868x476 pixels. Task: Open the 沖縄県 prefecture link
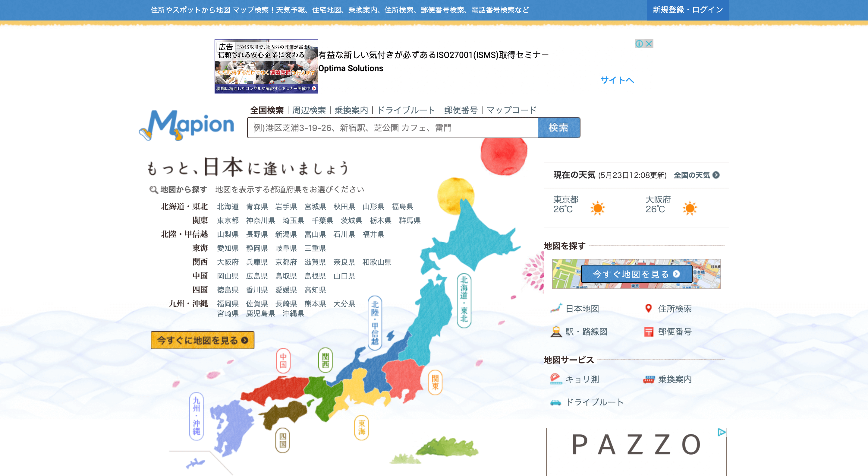pos(293,313)
